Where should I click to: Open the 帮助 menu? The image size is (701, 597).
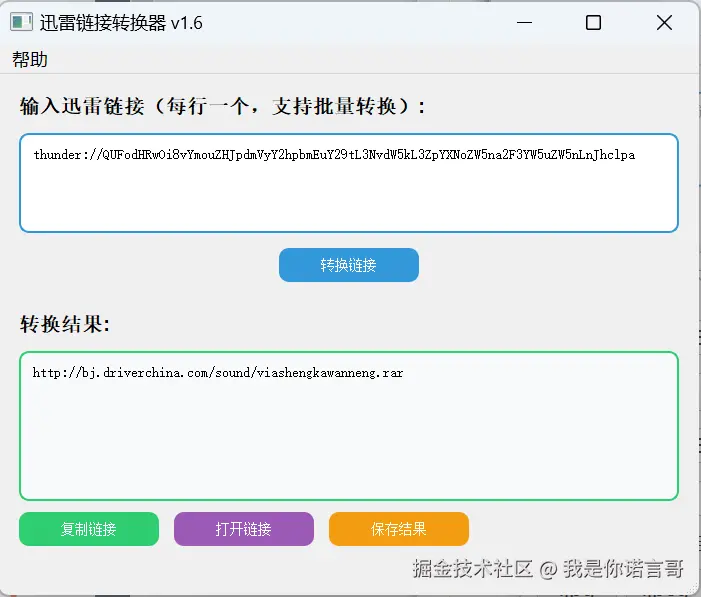tap(30, 59)
